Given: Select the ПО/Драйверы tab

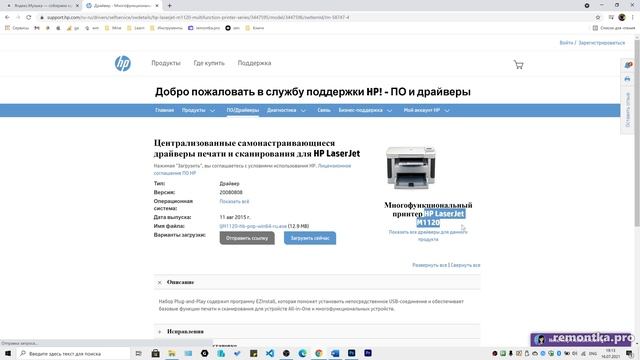Looking at the screenshot, I should (x=243, y=110).
